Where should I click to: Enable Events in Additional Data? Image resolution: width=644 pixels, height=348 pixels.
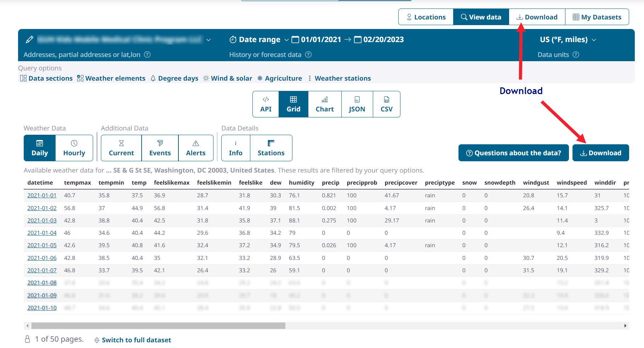(x=160, y=147)
